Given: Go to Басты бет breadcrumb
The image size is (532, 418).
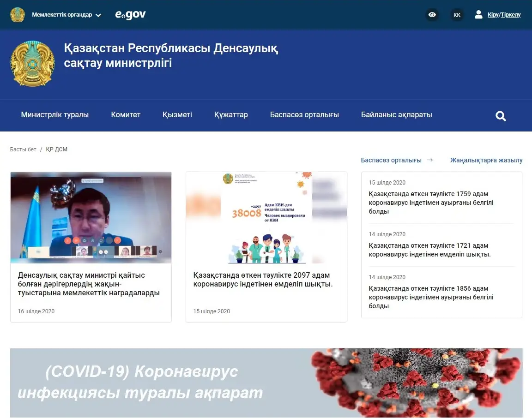Looking at the screenshot, I should click(23, 149).
